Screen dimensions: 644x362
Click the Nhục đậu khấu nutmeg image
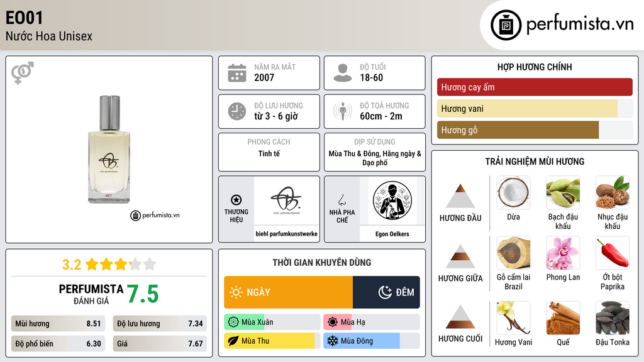[x=613, y=192]
